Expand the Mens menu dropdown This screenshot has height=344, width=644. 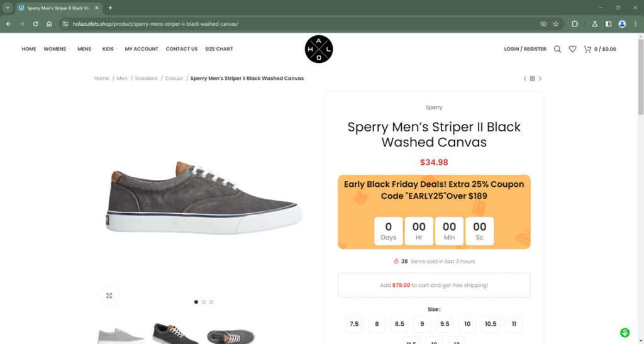tap(85, 49)
